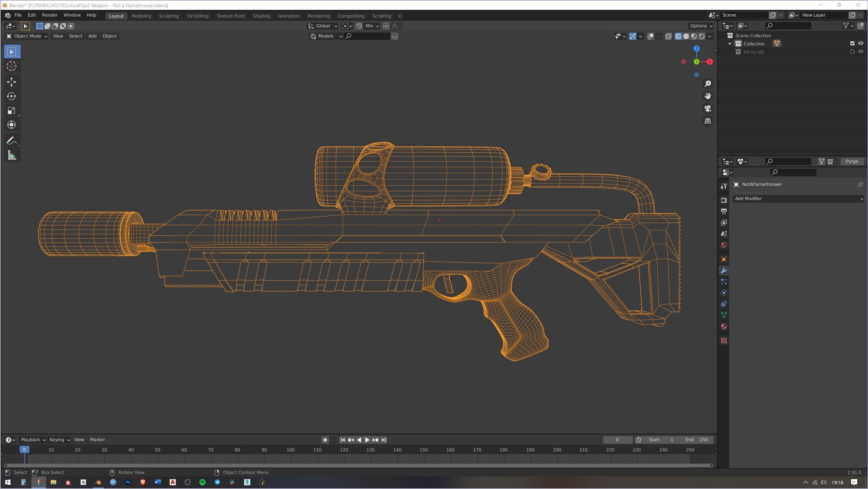Viewport: 868px width, 489px height.
Task: Select the Cursor tool in toolbar
Action: [x=12, y=66]
